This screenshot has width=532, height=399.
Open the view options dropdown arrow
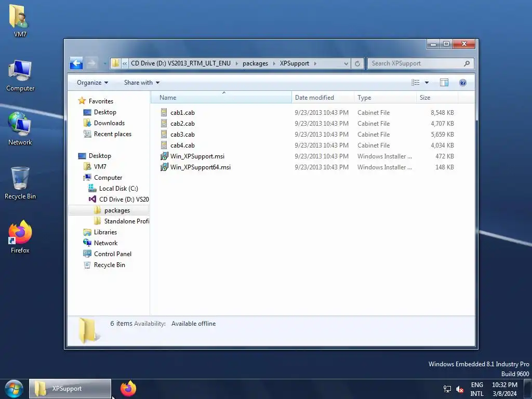click(x=427, y=83)
